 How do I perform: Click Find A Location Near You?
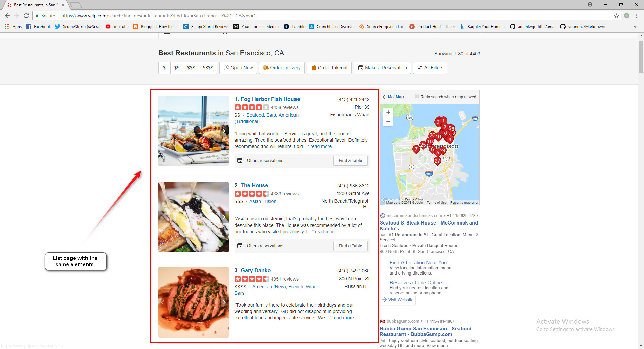pyautogui.click(x=418, y=263)
